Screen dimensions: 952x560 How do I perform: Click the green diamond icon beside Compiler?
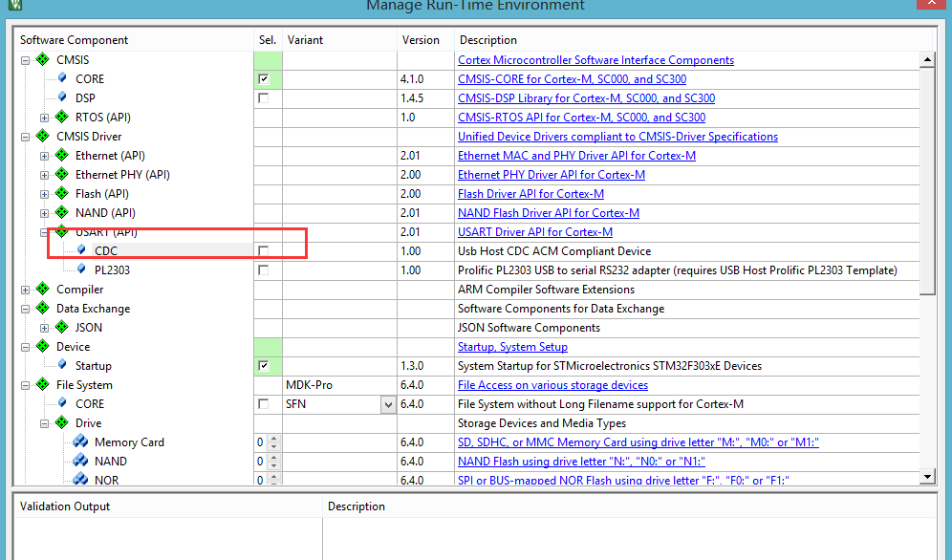point(42,289)
